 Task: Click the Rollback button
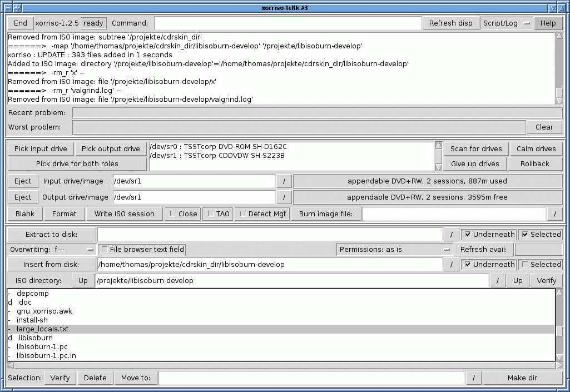tap(535, 164)
